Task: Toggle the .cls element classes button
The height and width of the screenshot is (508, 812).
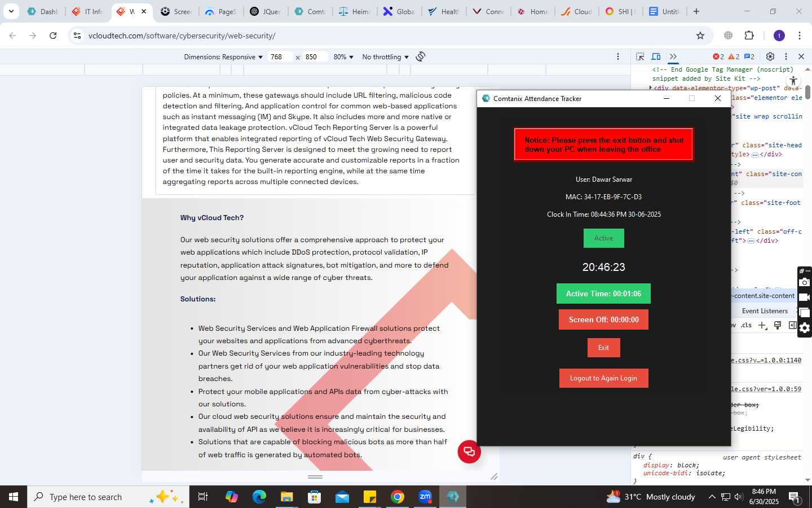Action: (746, 325)
